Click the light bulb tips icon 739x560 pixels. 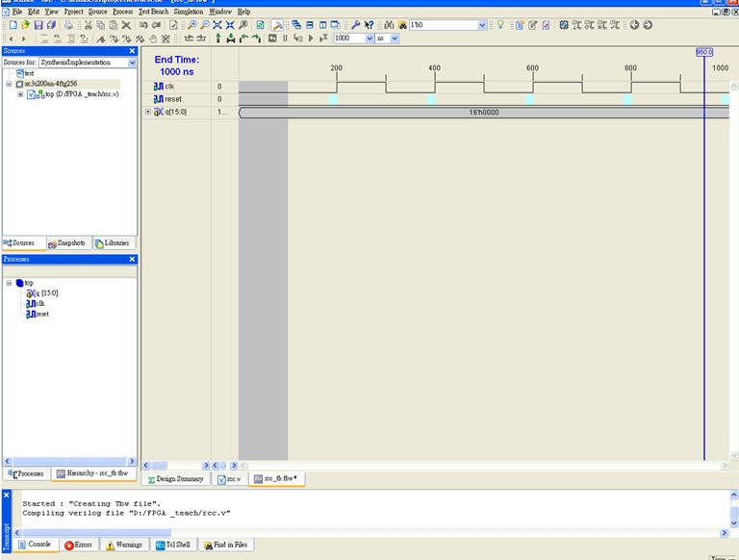click(x=500, y=25)
